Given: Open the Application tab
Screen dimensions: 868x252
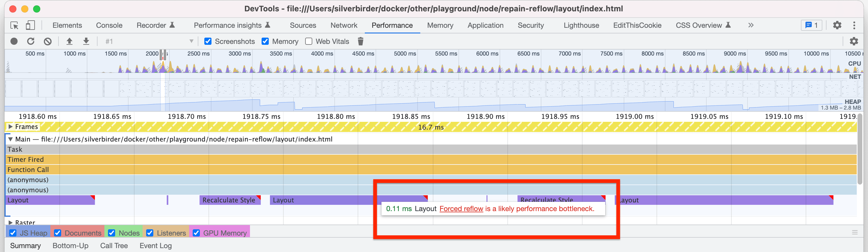Looking at the screenshot, I should [x=486, y=25].
